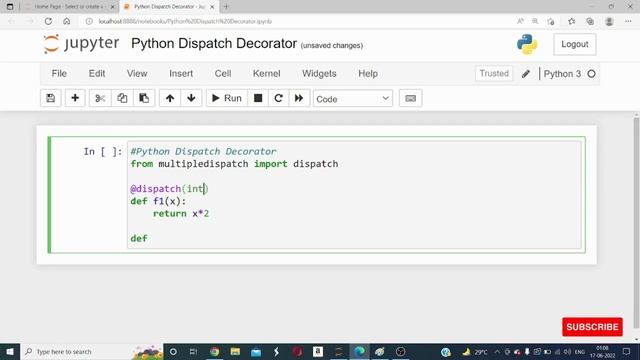Select the Python Dispatch Decorator browser tab
Screen dimensions: 640x360
(x=169, y=7)
